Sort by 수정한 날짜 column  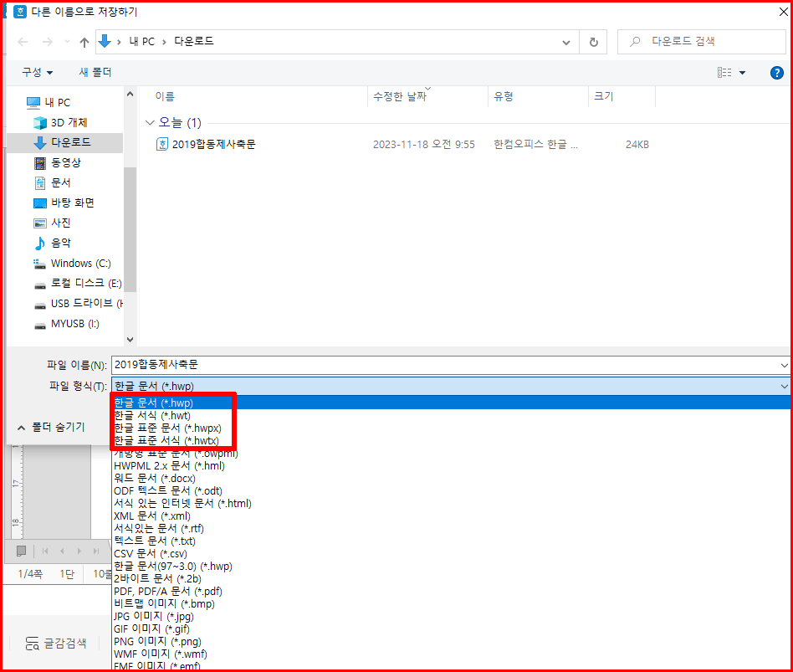400,96
